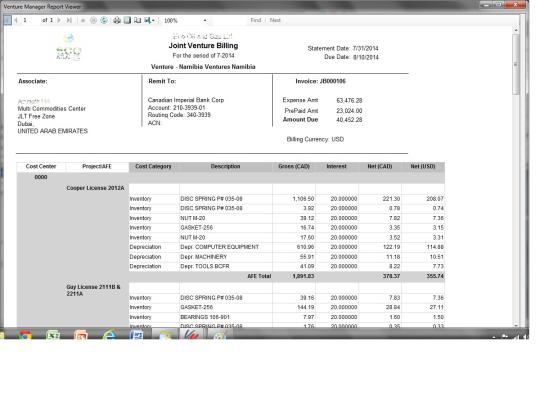Click the net CAD value 221.30
Image resolution: width=540 pixels, height=405 pixels.
pyautogui.click(x=391, y=199)
